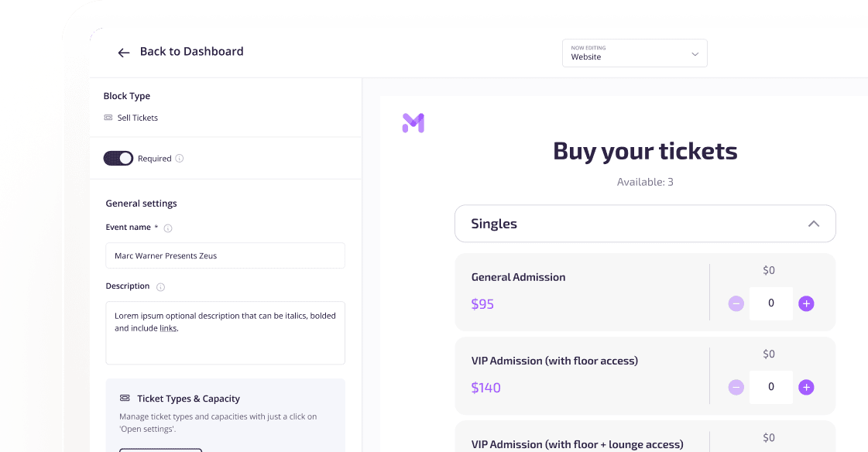This screenshot has width=868, height=452.
Task: Click the minus icon for VIP Admission
Action: coord(736,387)
